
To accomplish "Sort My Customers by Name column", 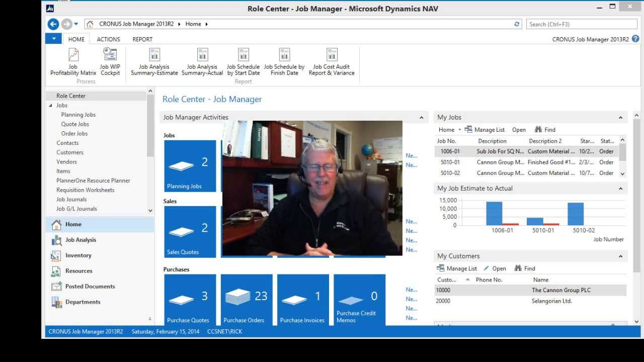I will pyautogui.click(x=541, y=280).
